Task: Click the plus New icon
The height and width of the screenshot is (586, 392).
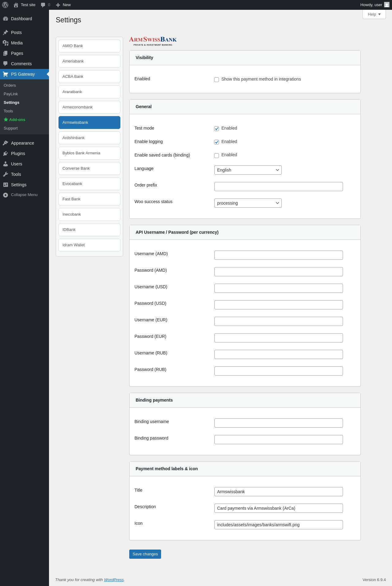Action: [x=58, y=5]
